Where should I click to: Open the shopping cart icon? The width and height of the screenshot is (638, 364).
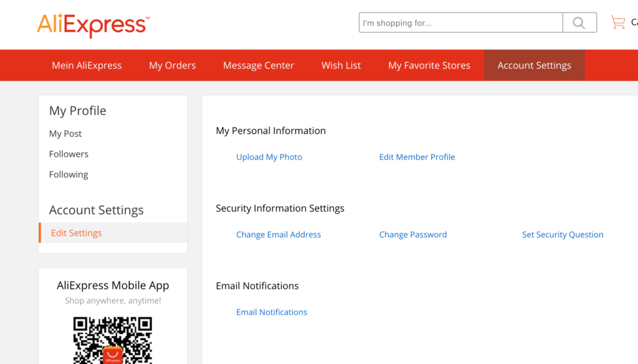618,22
